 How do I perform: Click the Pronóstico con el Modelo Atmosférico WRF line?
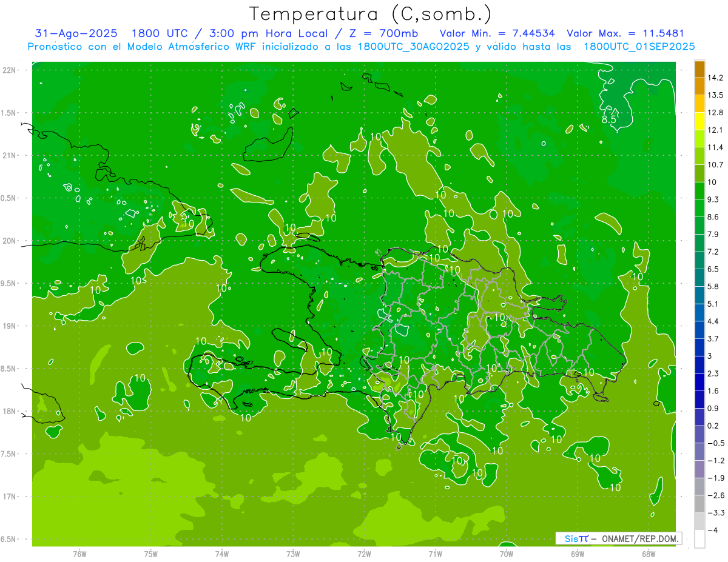361,46
